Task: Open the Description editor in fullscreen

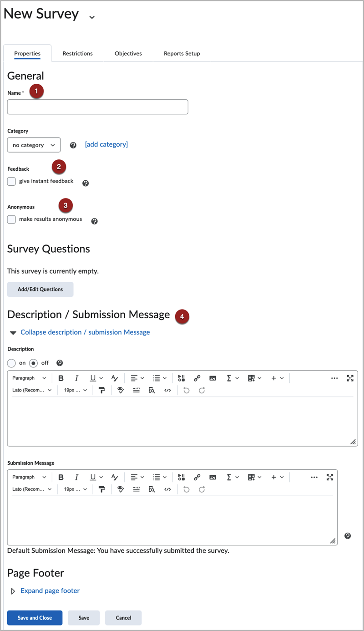Action: tap(350, 378)
